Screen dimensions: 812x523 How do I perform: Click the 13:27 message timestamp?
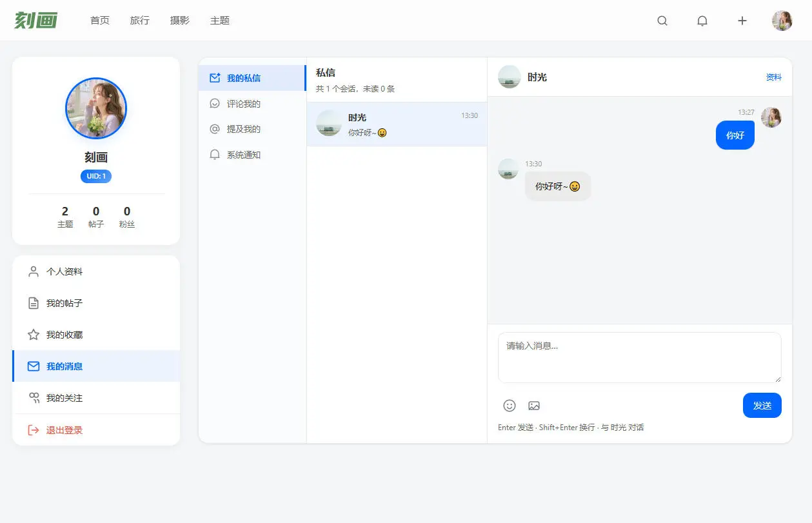click(x=746, y=112)
